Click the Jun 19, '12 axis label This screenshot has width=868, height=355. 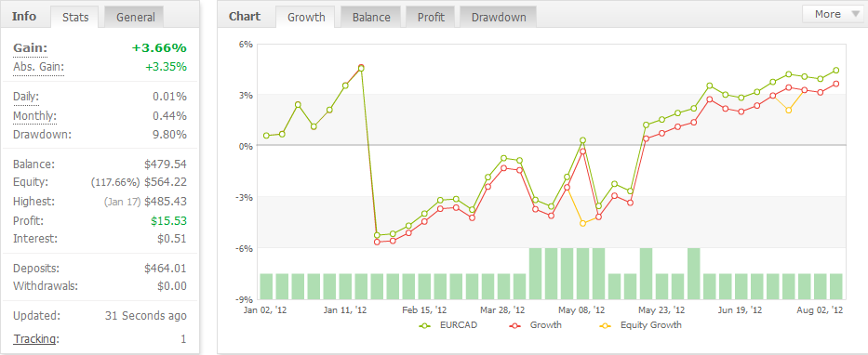click(x=740, y=310)
